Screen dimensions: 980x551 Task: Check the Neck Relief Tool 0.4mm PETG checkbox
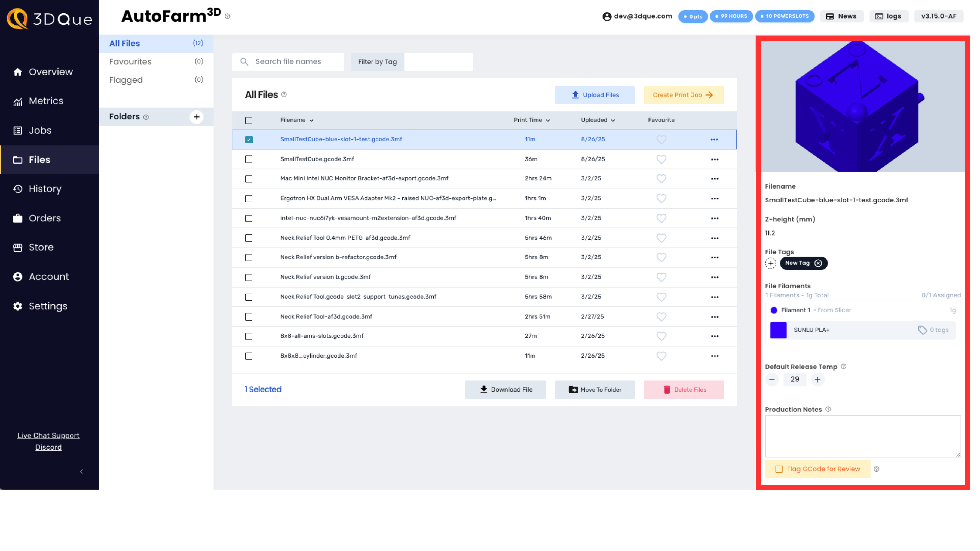pos(249,238)
